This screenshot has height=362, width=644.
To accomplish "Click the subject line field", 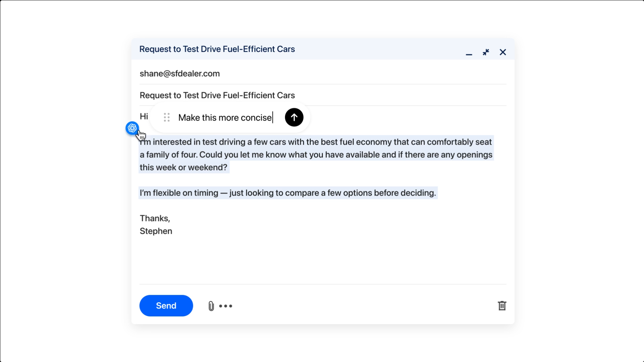I will pyautogui.click(x=217, y=95).
